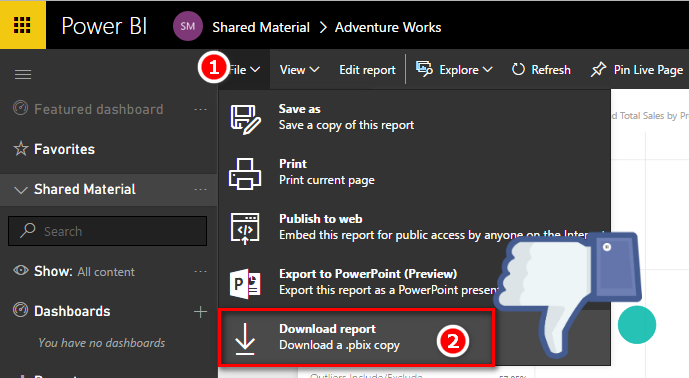Click the Save as floppy-pencil icon
689x378 pixels.
[246, 119]
